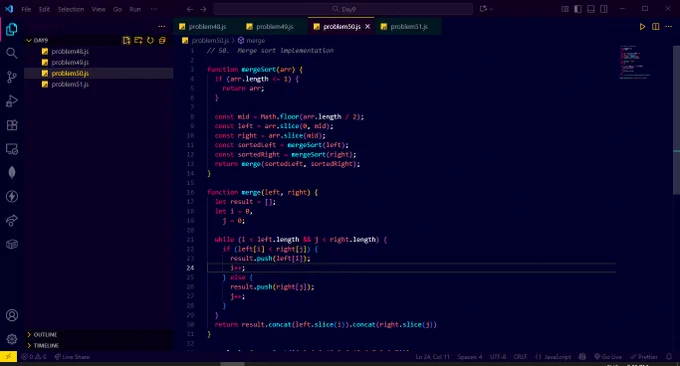Open the cube-shaped extension view
680x366 pixels.
click(x=12, y=244)
